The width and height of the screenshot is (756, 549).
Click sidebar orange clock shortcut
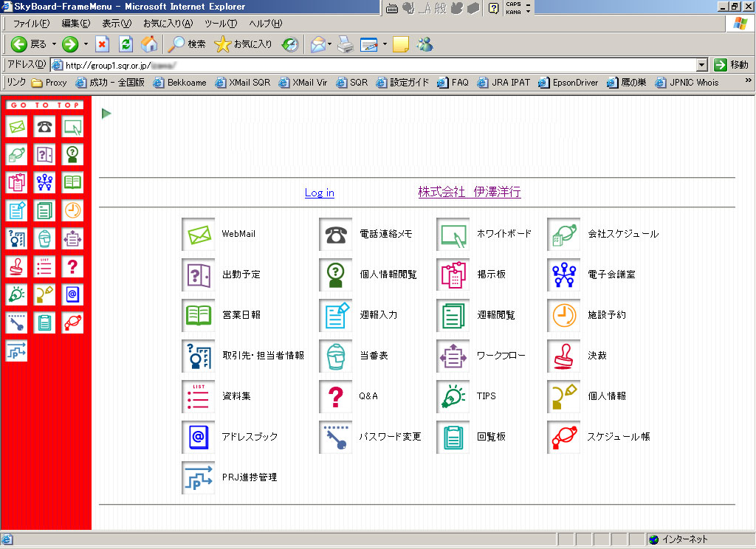tap(72, 210)
